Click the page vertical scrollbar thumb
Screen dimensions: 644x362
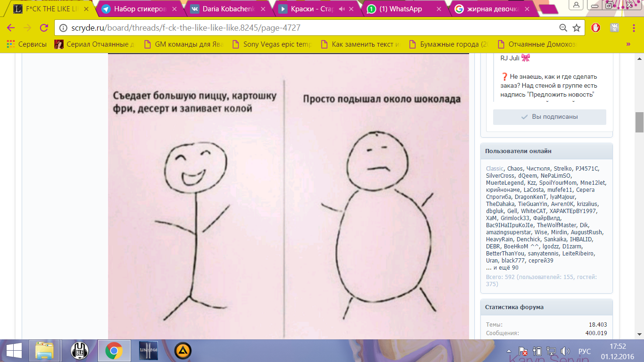coord(639,123)
